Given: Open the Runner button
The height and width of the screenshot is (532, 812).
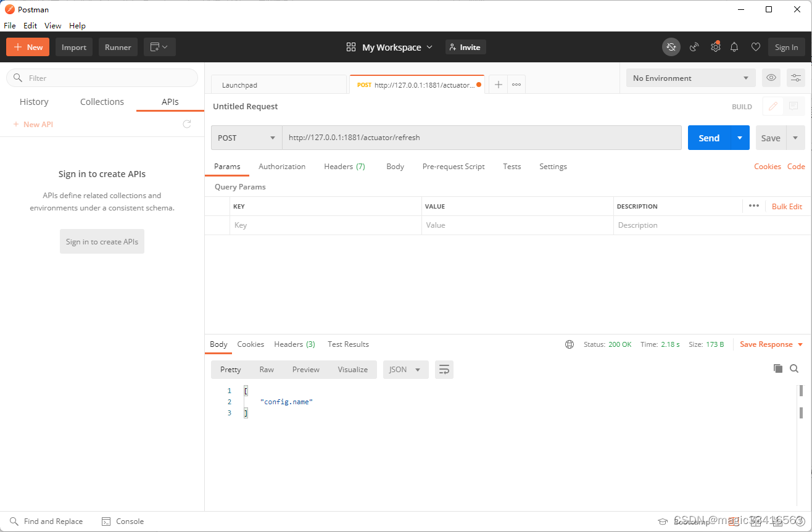Looking at the screenshot, I should point(118,47).
